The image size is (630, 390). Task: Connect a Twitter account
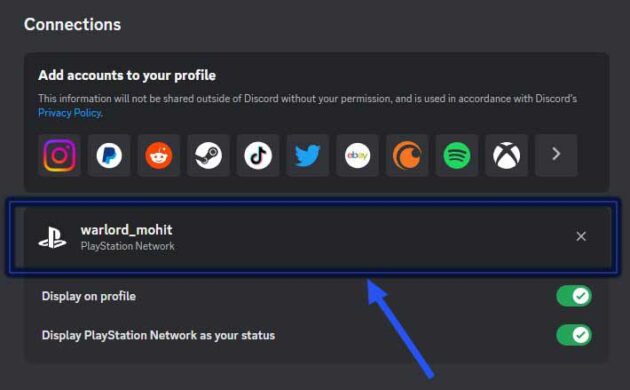[x=308, y=155]
